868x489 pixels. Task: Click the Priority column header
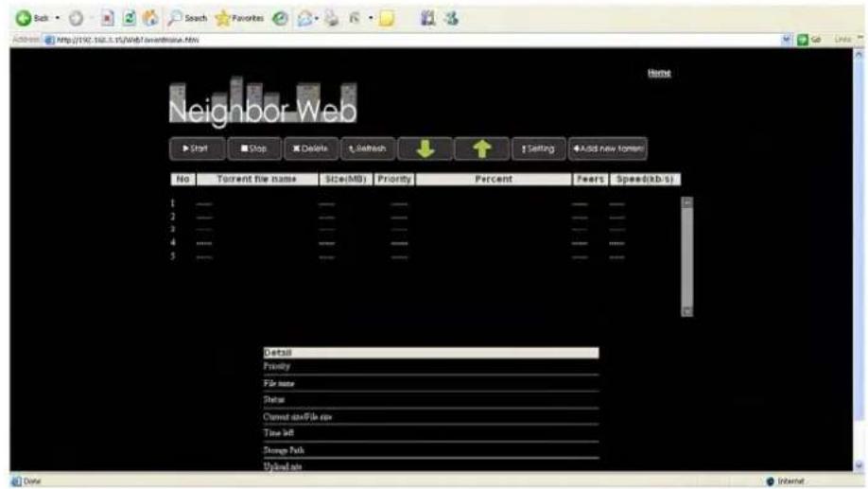pos(394,179)
